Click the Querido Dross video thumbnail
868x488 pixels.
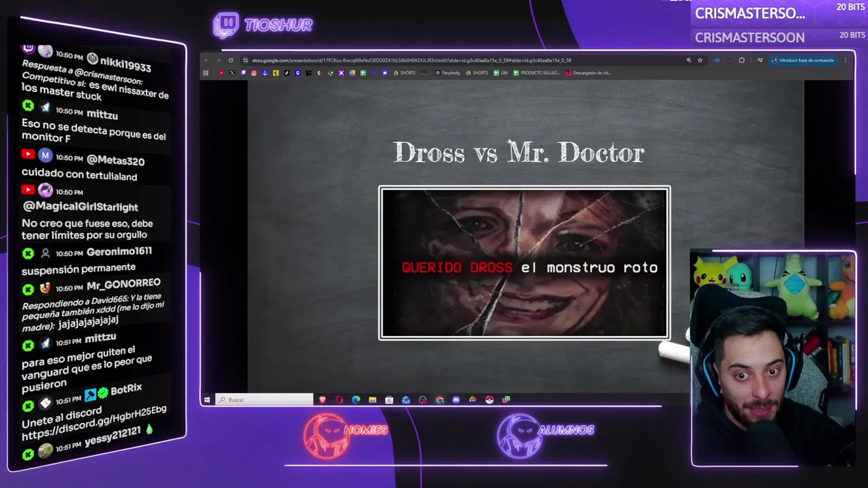[524, 263]
